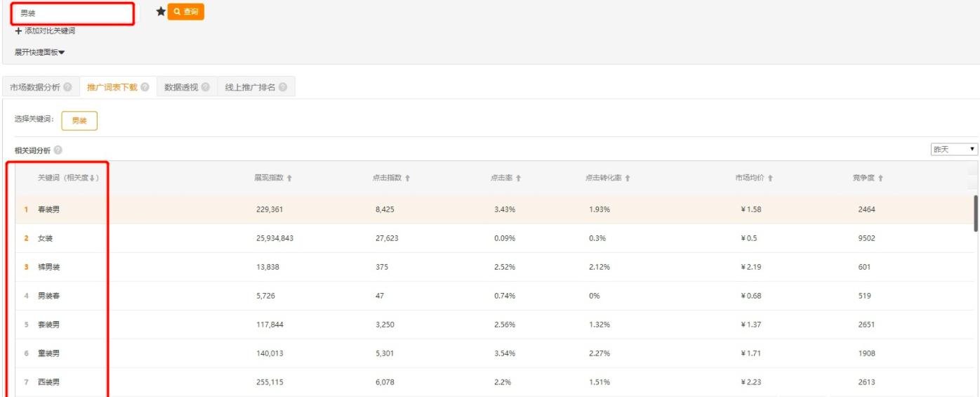Switch to the 市场数据分析 tab
Image resolution: width=980 pixels, height=397 pixels.
tap(35, 87)
